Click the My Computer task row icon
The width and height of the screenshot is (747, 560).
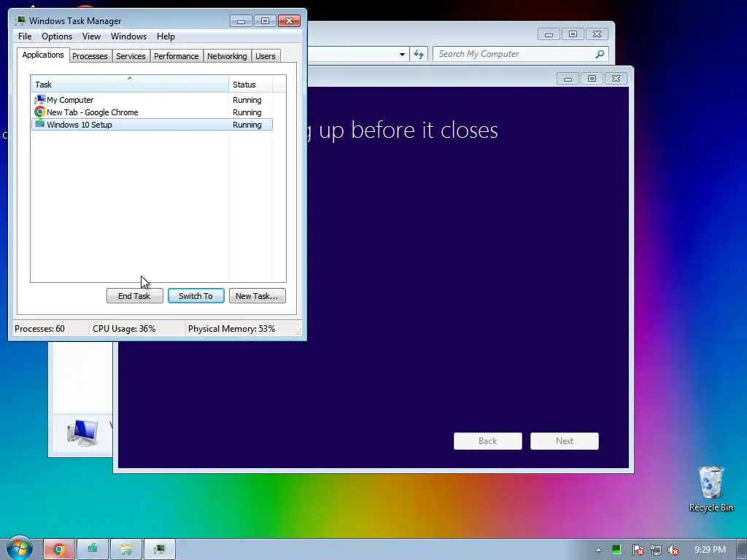(40, 99)
